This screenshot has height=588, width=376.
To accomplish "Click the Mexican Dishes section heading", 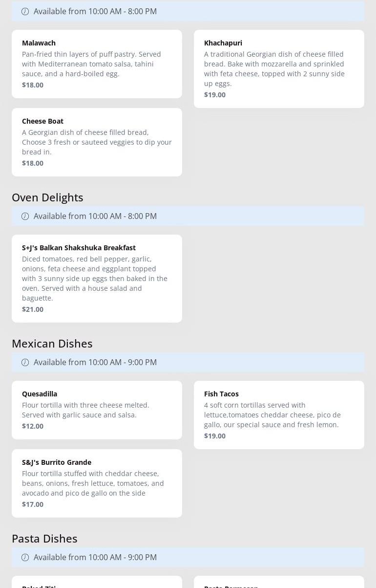I will [x=52, y=343].
